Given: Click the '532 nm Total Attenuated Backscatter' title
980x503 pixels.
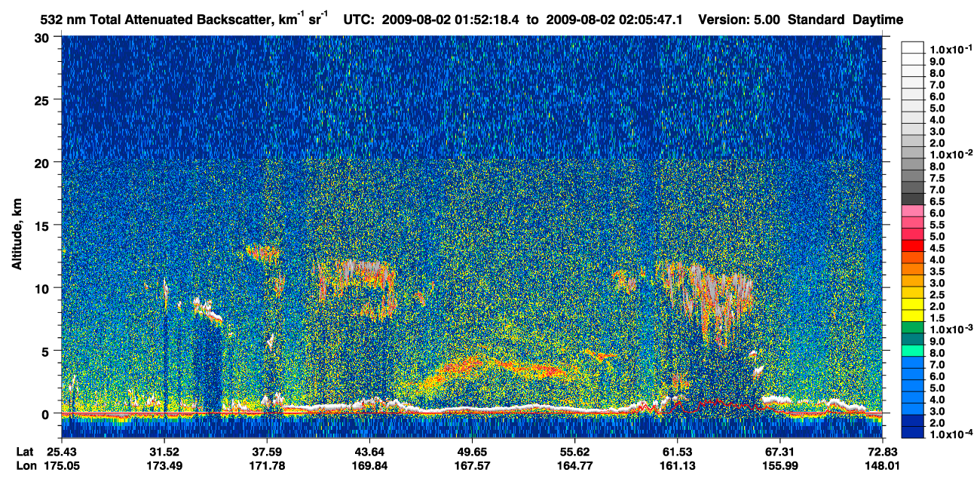Looking at the screenshot, I should click(156, 19).
